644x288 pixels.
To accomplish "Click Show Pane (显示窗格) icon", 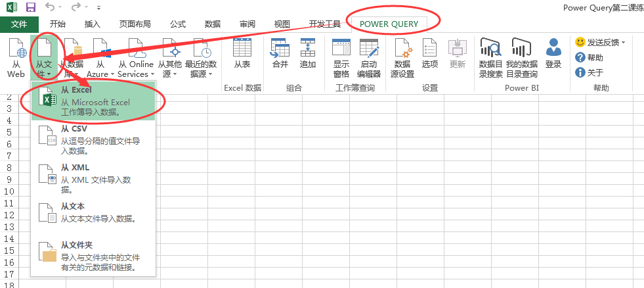I will pos(341,59).
